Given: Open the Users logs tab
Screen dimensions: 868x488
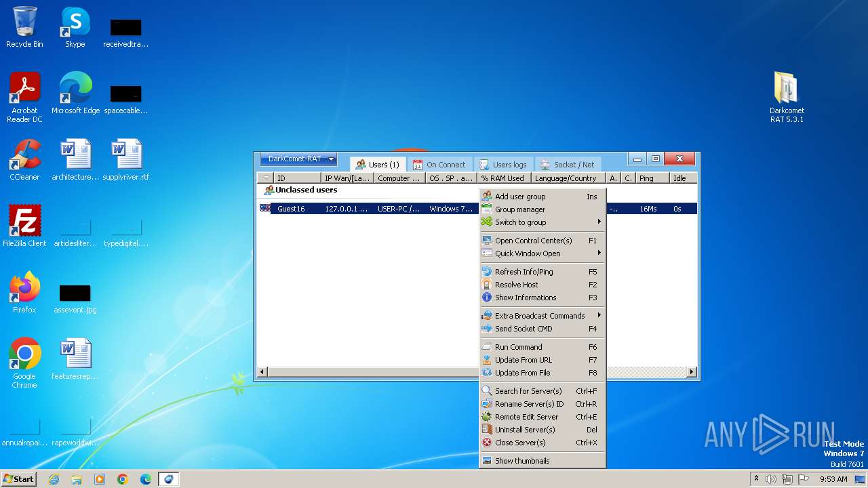Looking at the screenshot, I should (x=503, y=164).
